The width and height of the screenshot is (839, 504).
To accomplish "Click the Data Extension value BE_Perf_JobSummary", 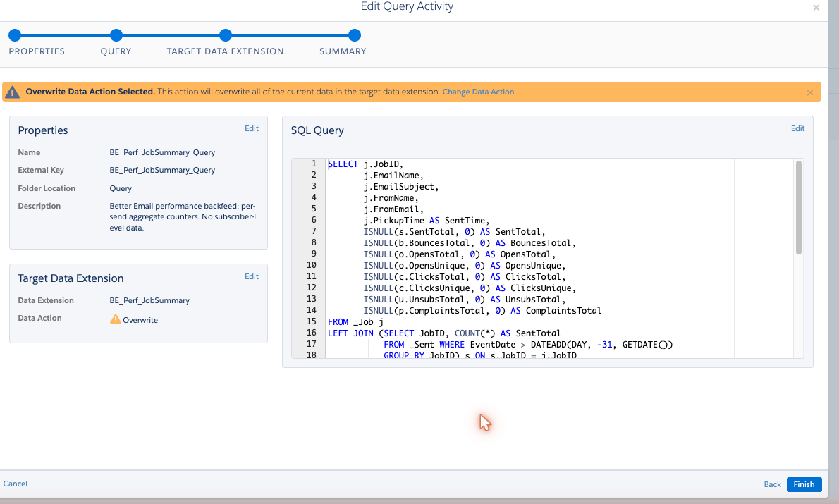I will (x=149, y=301).
